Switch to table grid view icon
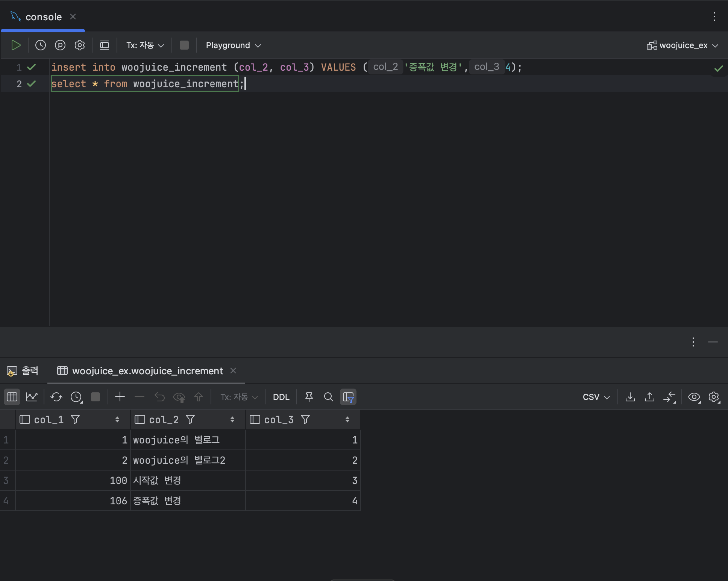 point(12,397)
